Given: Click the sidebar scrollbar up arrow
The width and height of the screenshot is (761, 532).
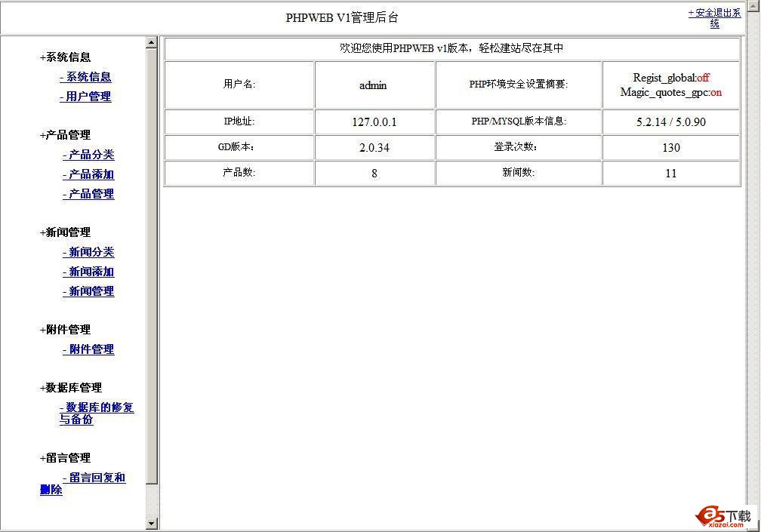Looking at the screenshot, I should [152, 43].
